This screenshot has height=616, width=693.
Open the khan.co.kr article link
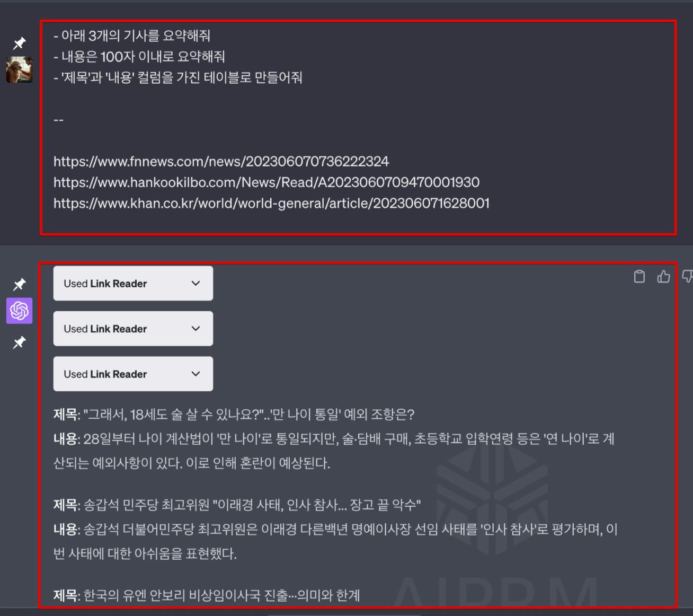(x=272, y=203)
